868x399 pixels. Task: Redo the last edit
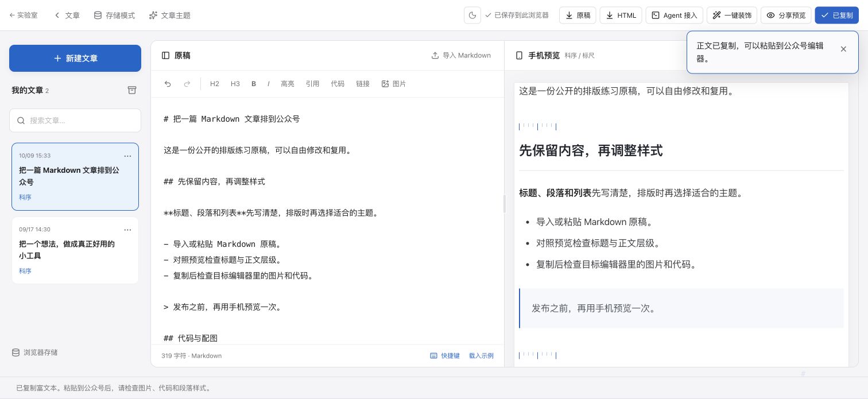[187, 84]
